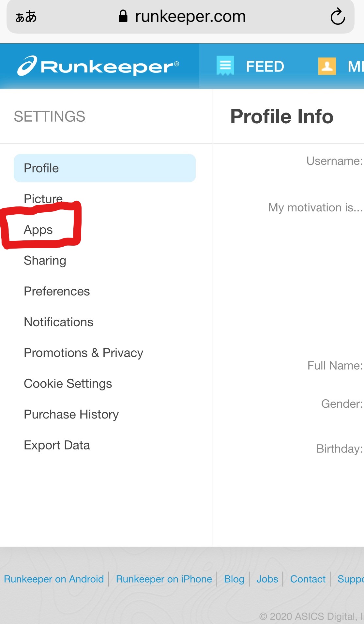Click the orange ME profile icon
This screenshot has width=364, height=624.
point(327,66)
